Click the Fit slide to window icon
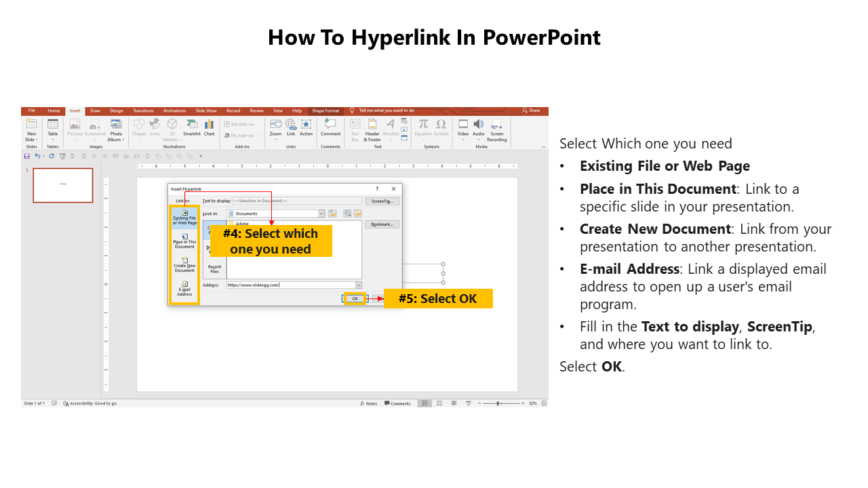The width and height of the screenshot is (868, 488). tap(544, 403)
